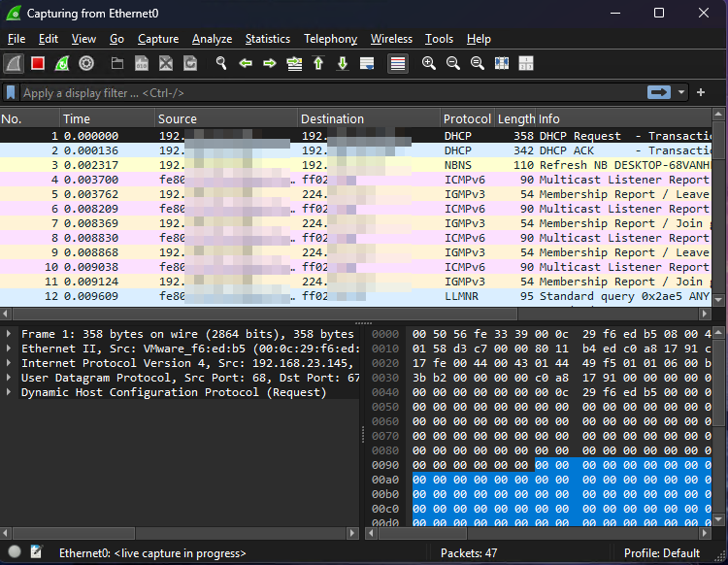Zoom in on the packet text

pos(428,63)
